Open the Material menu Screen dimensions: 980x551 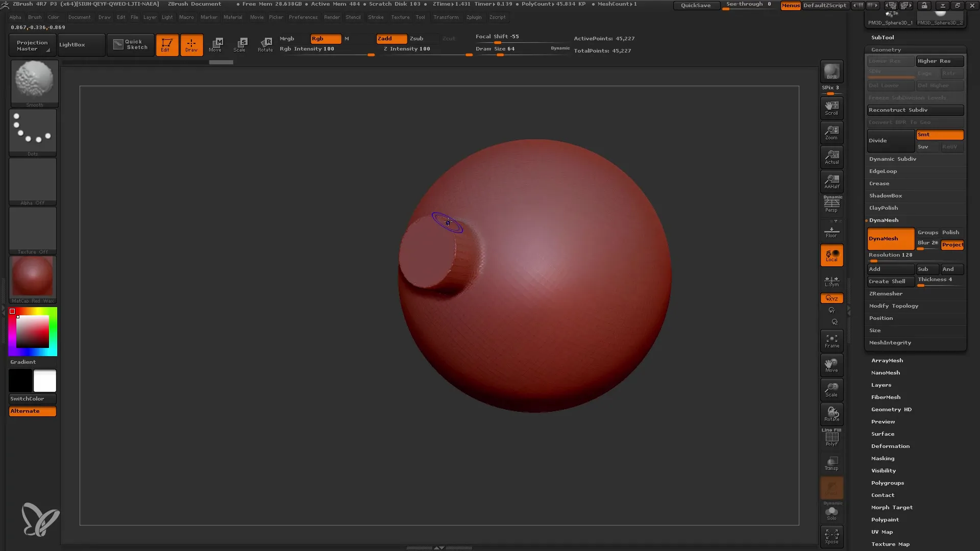coord(233,17)
